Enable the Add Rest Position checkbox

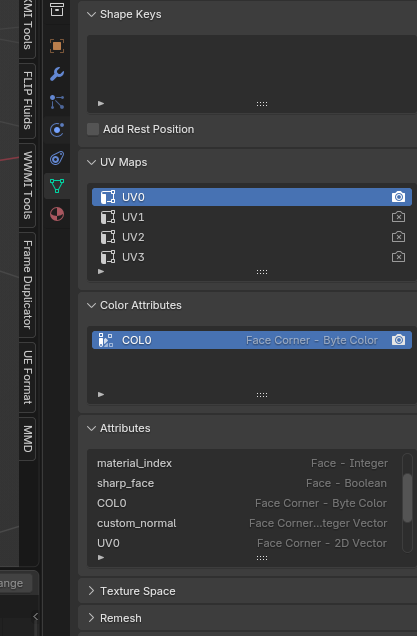[93, 129]
